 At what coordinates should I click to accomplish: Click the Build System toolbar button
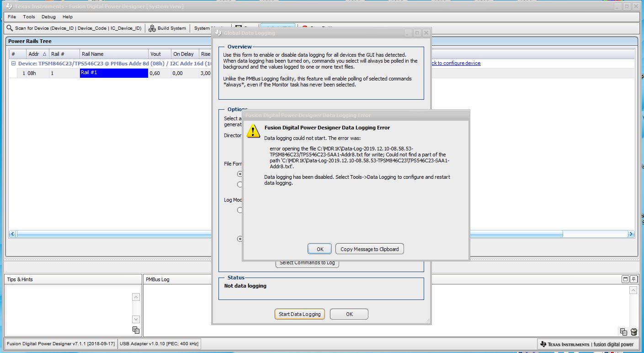tap(167, 28)
